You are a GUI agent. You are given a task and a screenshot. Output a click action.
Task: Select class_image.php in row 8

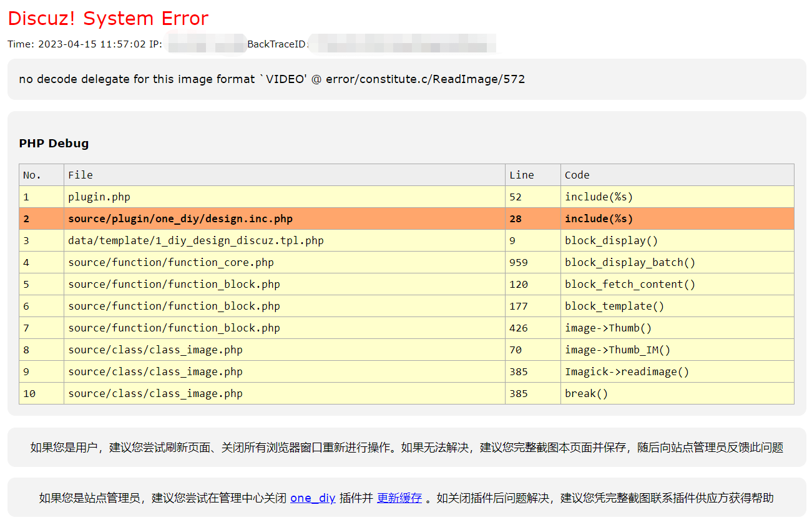(x=284, y=350)
